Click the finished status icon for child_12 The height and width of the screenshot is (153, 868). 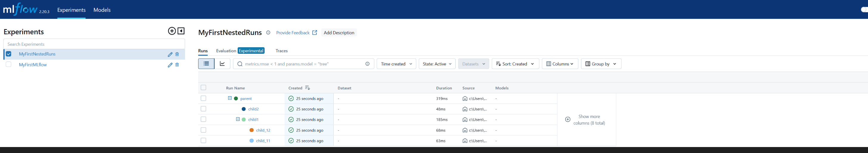[x=291, y=130]
